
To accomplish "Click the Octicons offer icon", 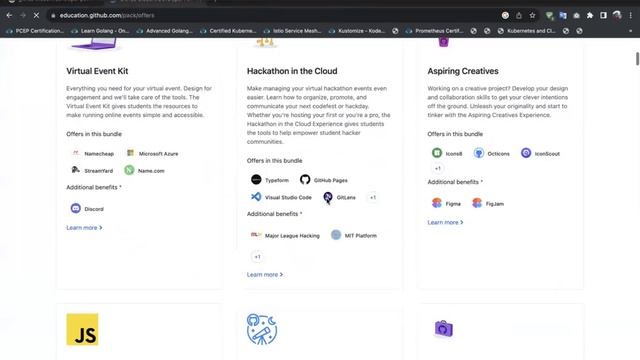I will tap(479, 153).
